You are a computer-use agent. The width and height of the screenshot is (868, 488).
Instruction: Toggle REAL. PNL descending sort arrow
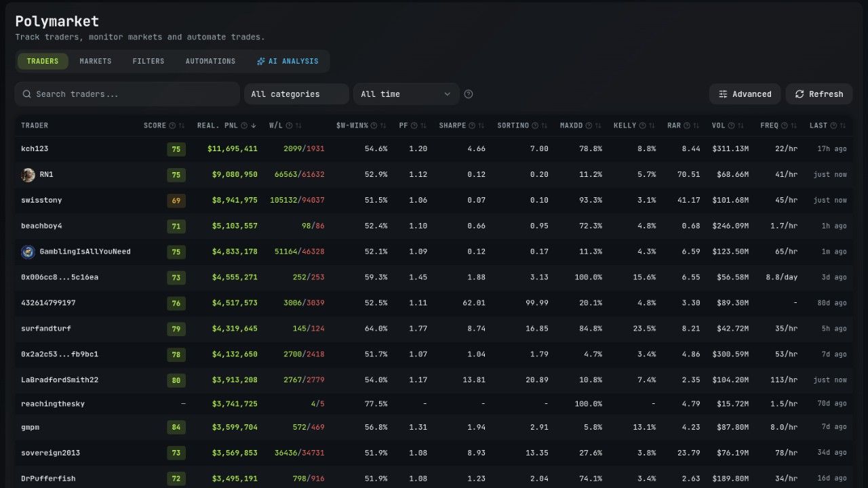coord(254,125)
